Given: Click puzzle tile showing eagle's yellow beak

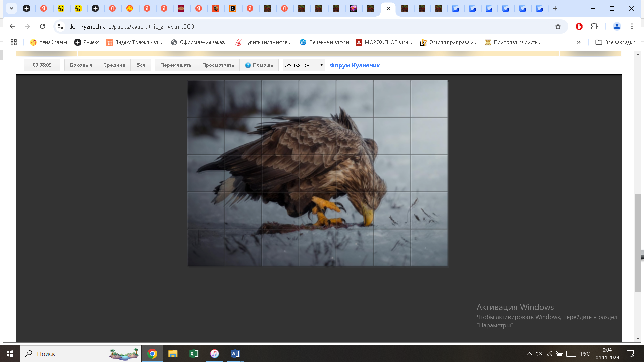Looking at the screenshot, I should coord(355,210).
